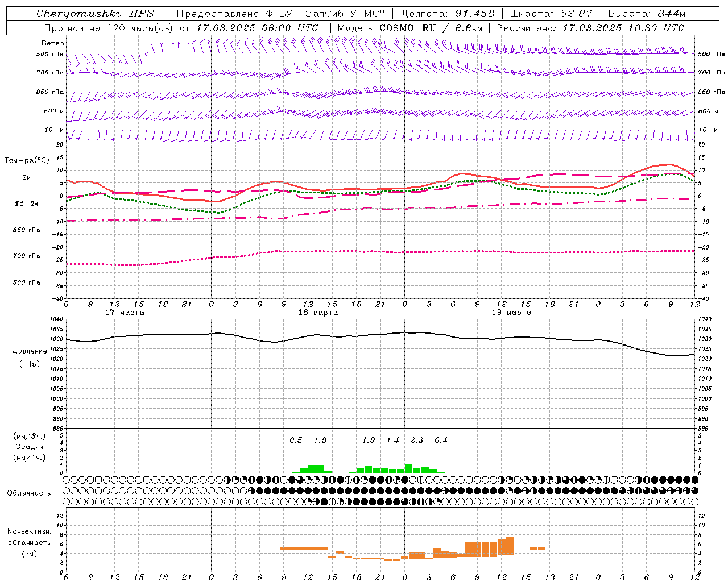
Task: Click the tallest orange convective cloud bar
Action: pos(510,546)
